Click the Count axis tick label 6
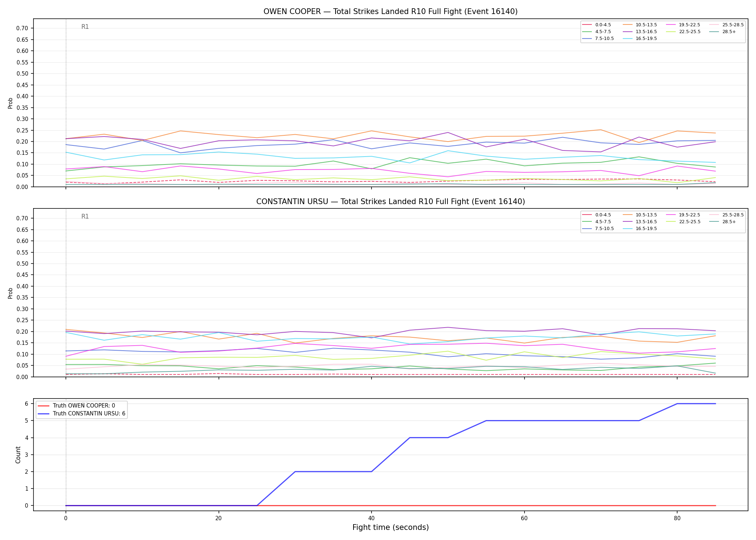 26,404
